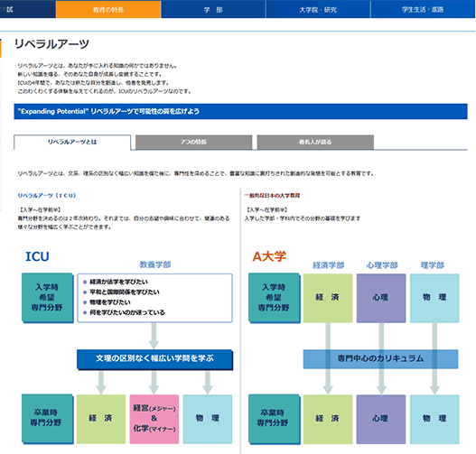Click the purple 心理 box in the A大学 graduation row
Screen dimensions: 476x454
click(381, 419)
